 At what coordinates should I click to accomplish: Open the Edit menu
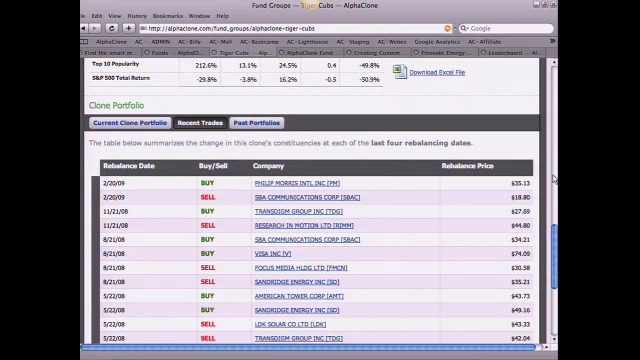(97, 16)
